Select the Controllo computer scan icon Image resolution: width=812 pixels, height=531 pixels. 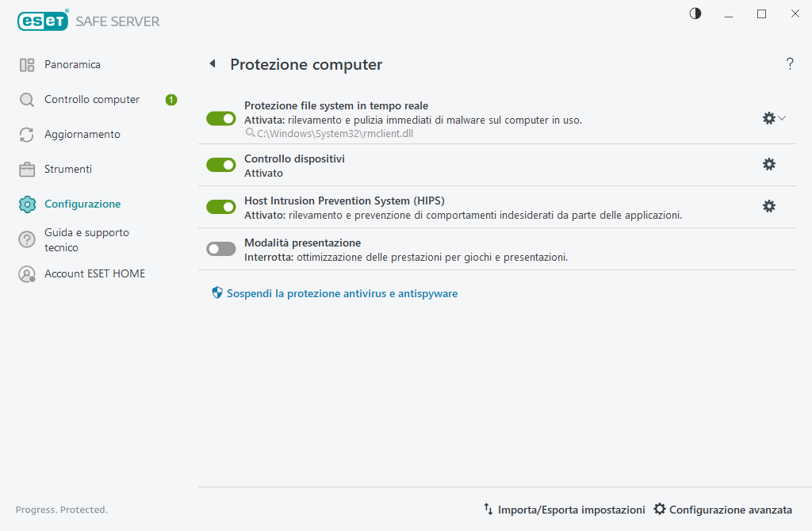(26, 99)
